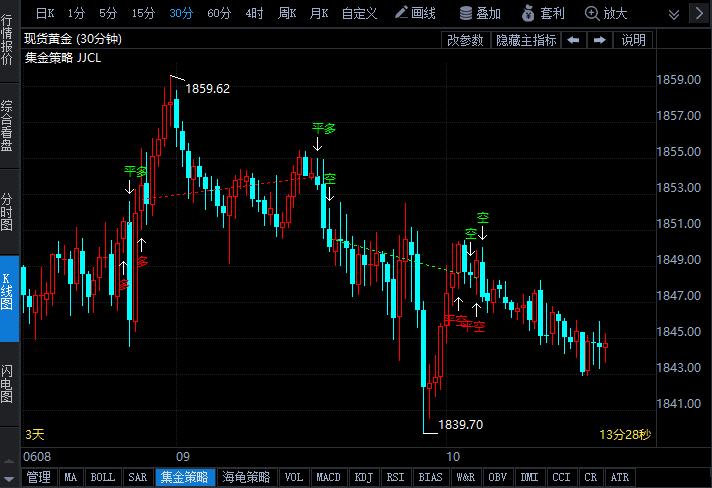Switch chart to 1分 period
The width and height of the screenshot is (712, 488).
(x=76, y=14)
